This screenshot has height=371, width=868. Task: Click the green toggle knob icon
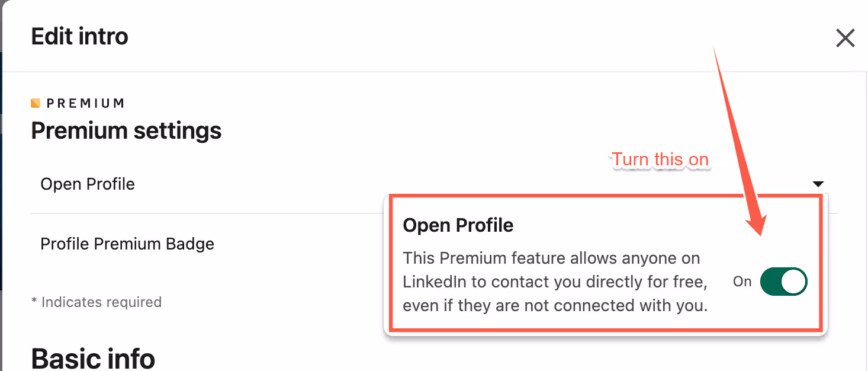click(x=793, y=282)
